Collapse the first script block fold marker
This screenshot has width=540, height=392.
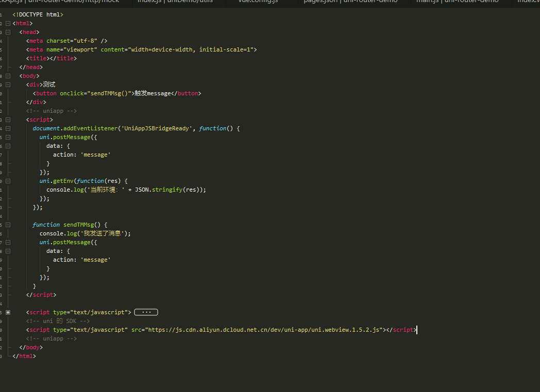pyautogui.click(x=8, y=119)
